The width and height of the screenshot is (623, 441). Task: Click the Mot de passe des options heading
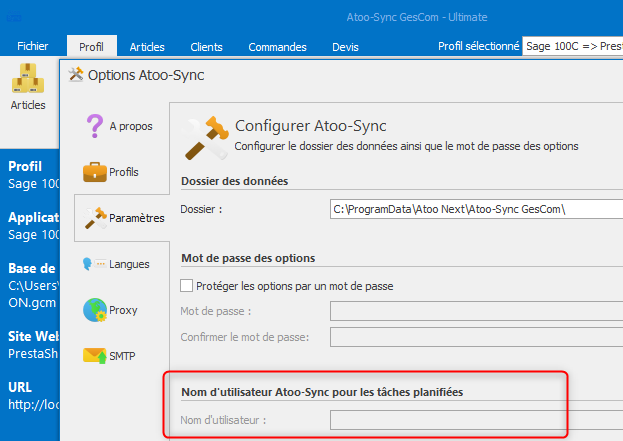(248, 258)
